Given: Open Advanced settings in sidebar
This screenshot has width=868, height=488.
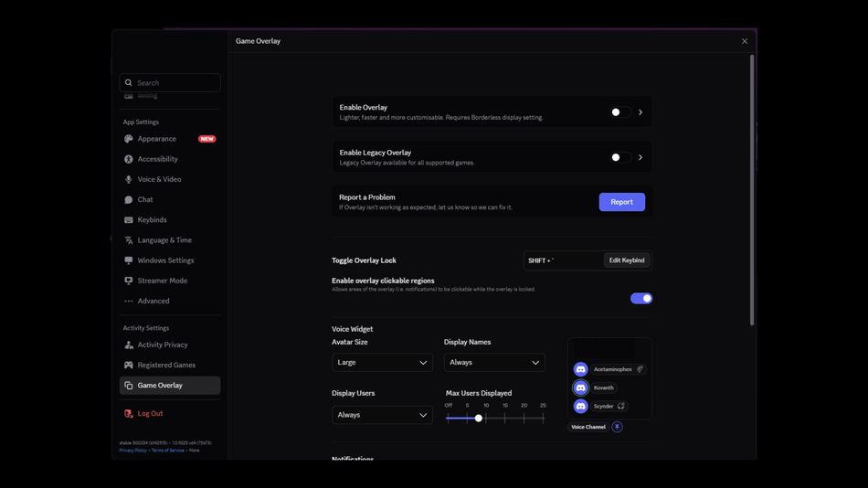Looking at the screenshot, I should (x=170, y=302).
